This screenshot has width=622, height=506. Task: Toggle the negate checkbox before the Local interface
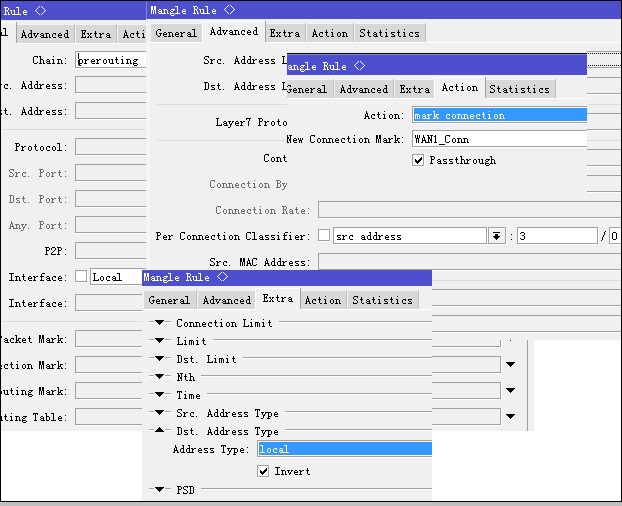81,276
